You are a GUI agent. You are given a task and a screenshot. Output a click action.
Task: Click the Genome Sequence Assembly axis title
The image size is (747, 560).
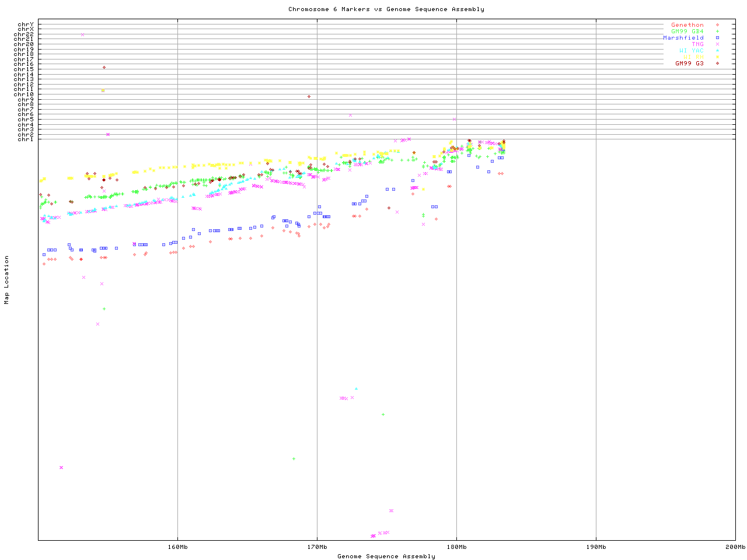[386, 556]
